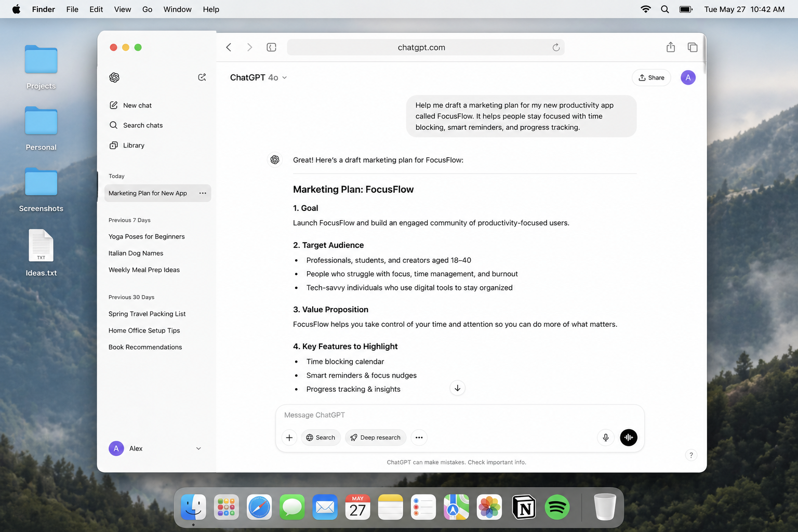Select the Screenshots folder on desktop
The width and height of the screenshot is (798, 532).
41,190
